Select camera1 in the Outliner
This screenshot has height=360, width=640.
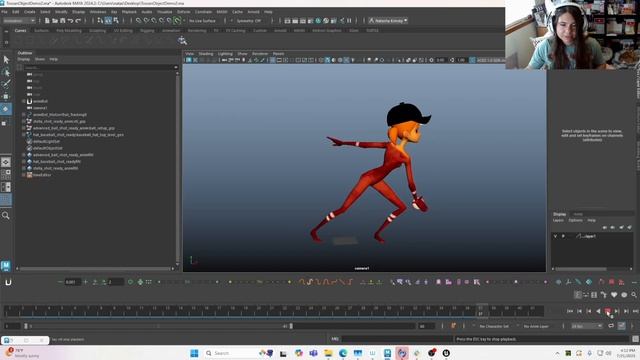coord(40,108)
